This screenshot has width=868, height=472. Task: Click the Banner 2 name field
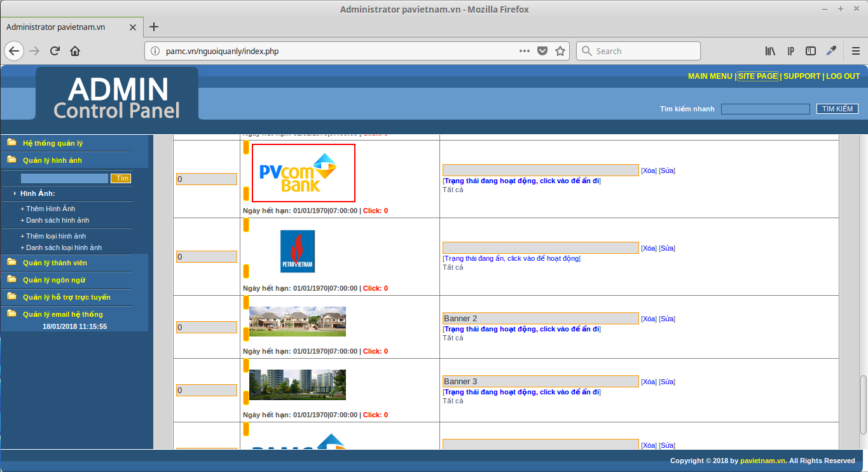541,319
